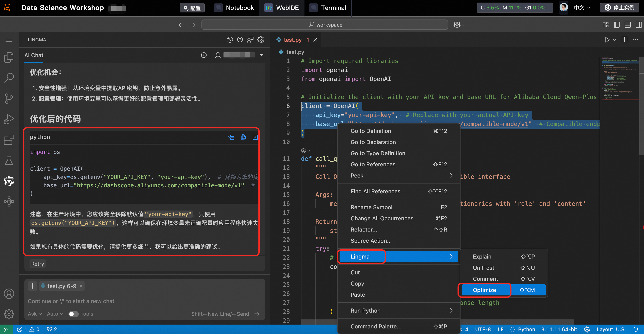The image size is (644, 334).
Task: Click the Retry button
Action: click(37, 264)
